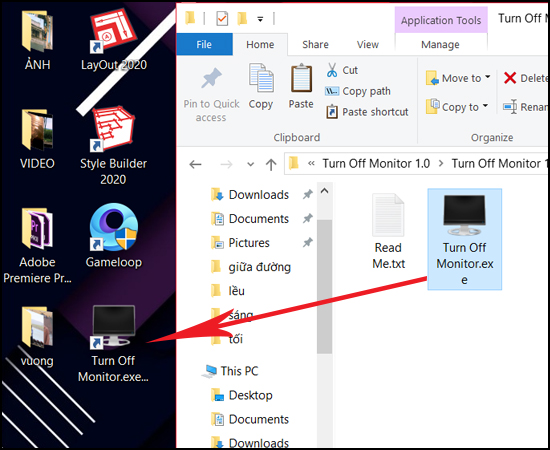Click Application Tools contextual tab header
550x450 pixels.
pos(441,20)
